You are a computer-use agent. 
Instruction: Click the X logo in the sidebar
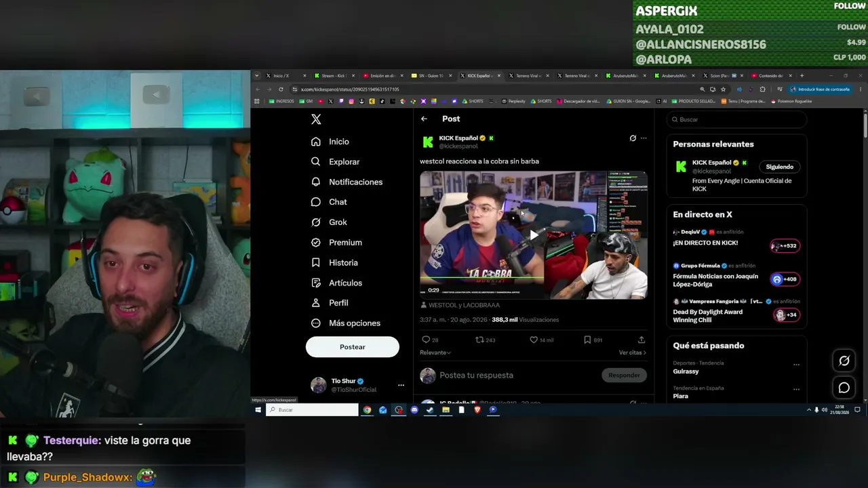tap(316, 119)
